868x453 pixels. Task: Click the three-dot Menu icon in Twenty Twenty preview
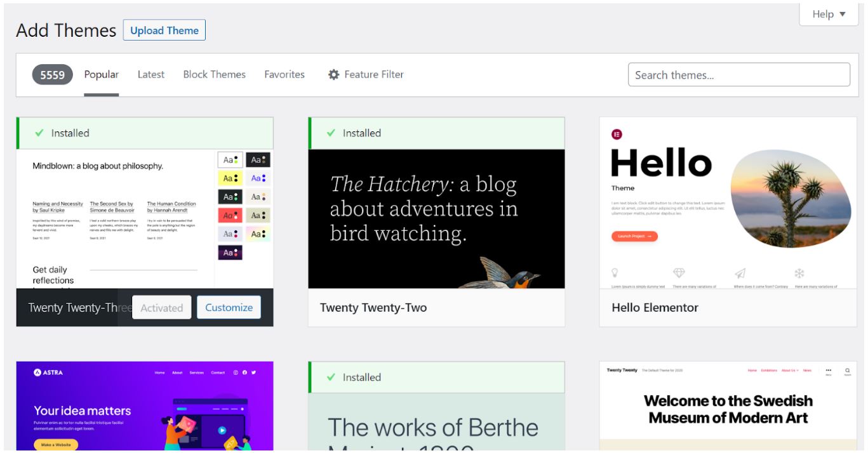point(829,370)
